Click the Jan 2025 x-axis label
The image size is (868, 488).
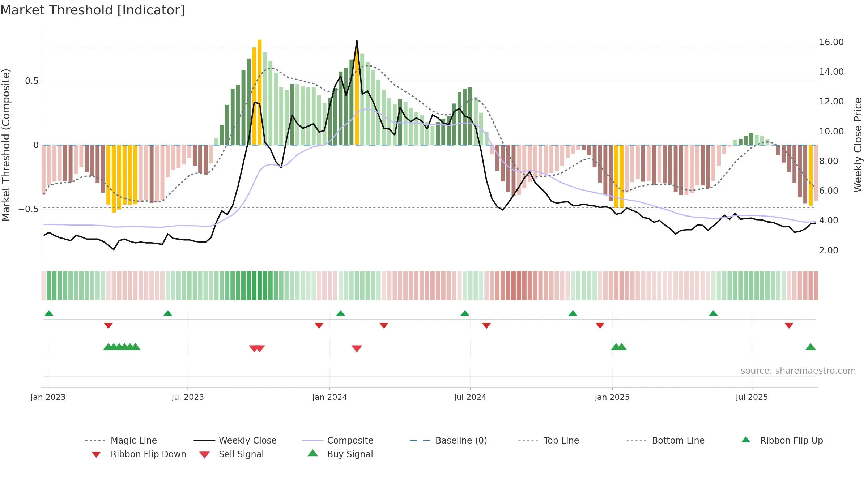pyautogui.click(x=612, y=397)
